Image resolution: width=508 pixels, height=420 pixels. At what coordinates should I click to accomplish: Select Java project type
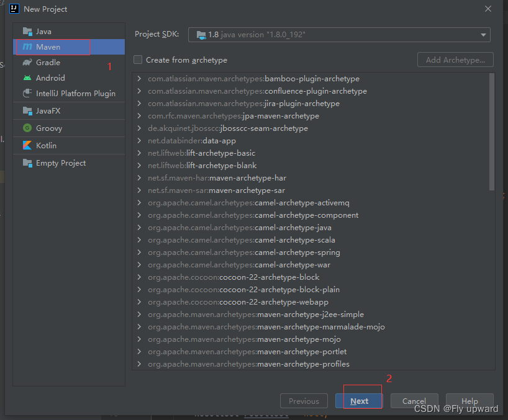69,32
